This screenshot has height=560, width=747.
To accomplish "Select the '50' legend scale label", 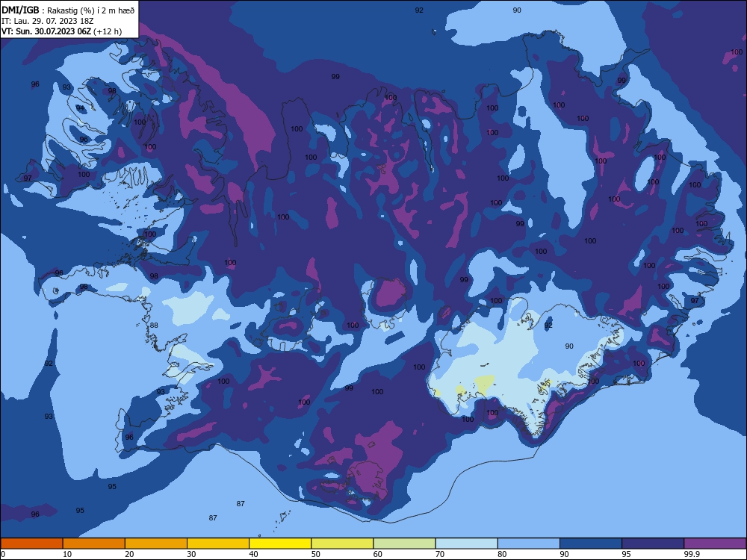I will [316, 554].
